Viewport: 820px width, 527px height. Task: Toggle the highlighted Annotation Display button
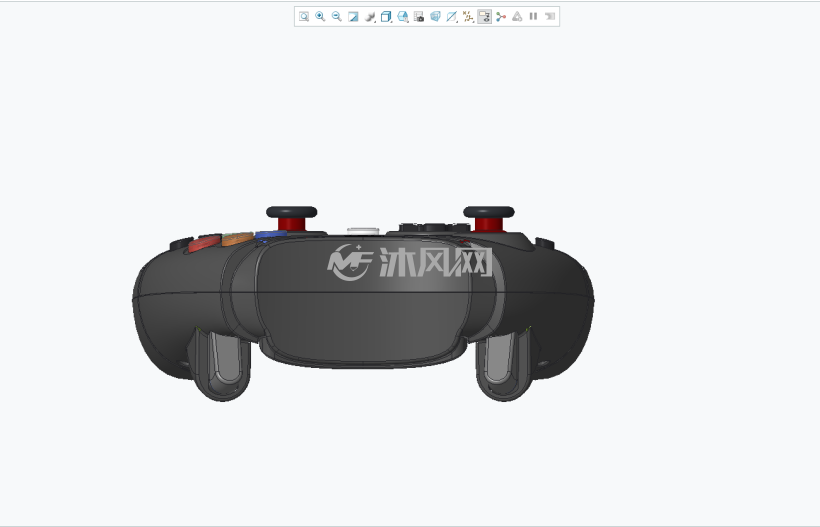click(x=484, y=16)
